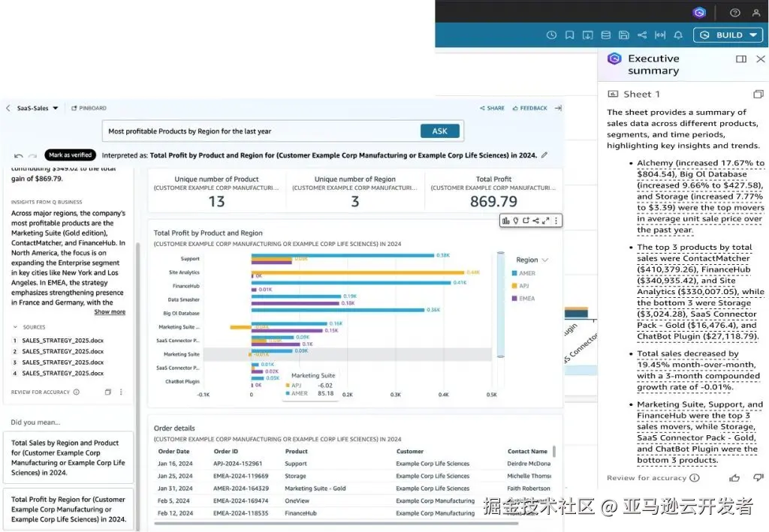Viewport: 769px width, 532px height.
Task: Open the Amazon Q icon in top dark bar
Action: tap(699, 12)
